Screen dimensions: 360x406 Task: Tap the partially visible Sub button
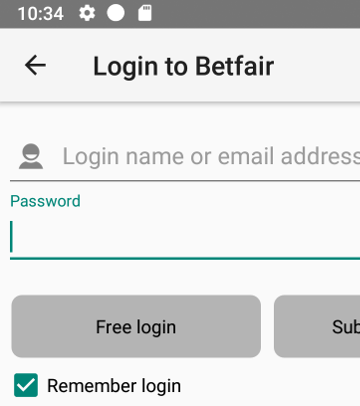317,326
